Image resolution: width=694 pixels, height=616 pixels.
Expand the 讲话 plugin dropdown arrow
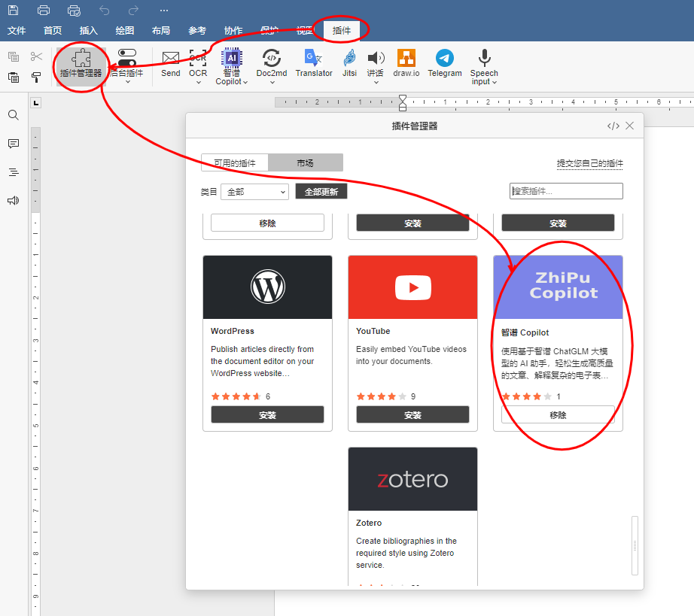376,82
